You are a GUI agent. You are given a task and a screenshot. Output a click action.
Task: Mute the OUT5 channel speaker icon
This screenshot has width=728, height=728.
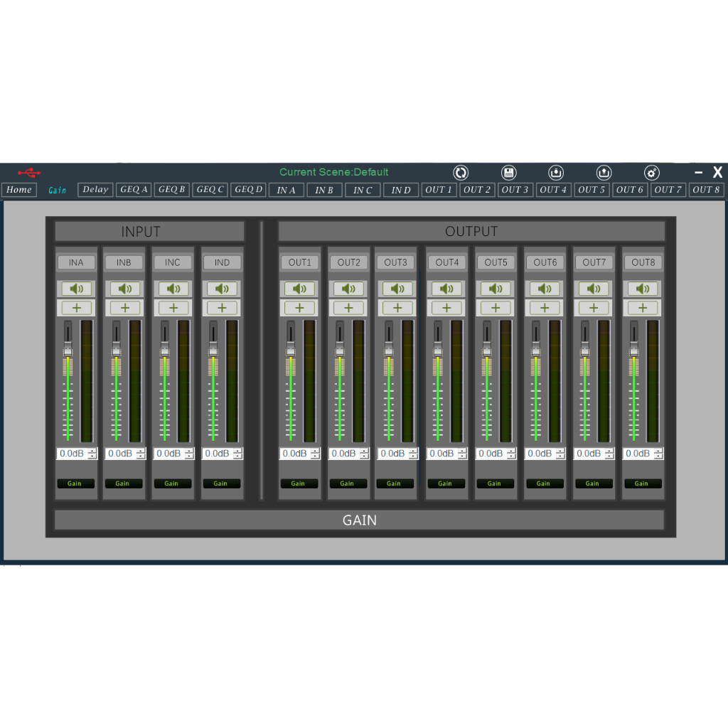(x=496, y=289)
